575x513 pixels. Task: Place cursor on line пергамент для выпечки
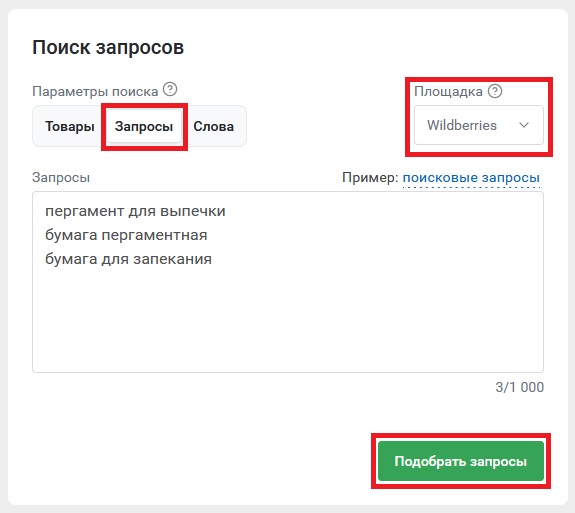135,211
